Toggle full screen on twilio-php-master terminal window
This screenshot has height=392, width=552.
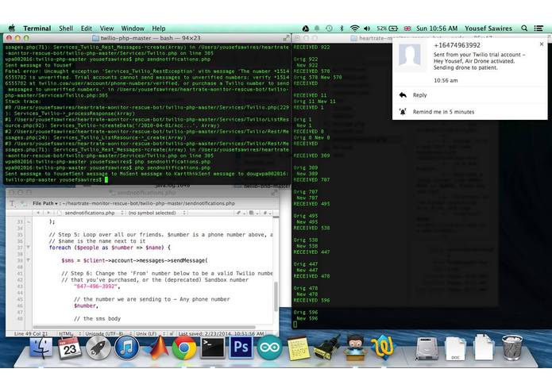(x=286, y=38)
